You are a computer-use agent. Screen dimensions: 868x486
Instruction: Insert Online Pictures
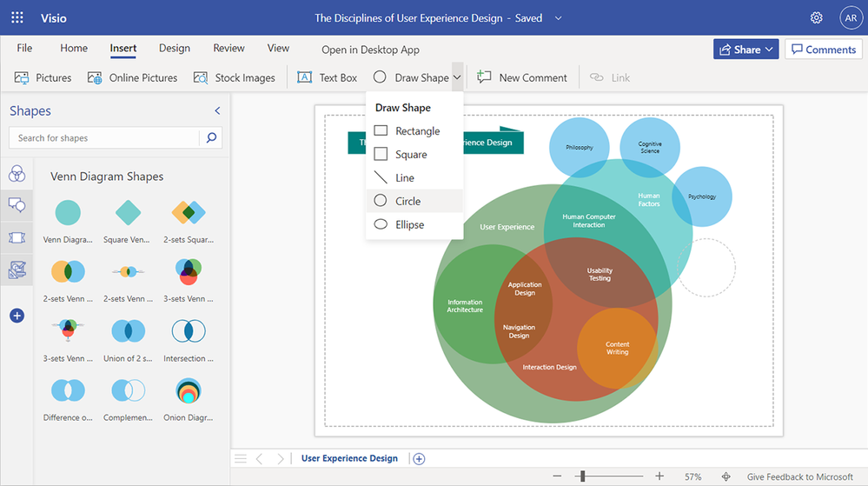[132, 77]
